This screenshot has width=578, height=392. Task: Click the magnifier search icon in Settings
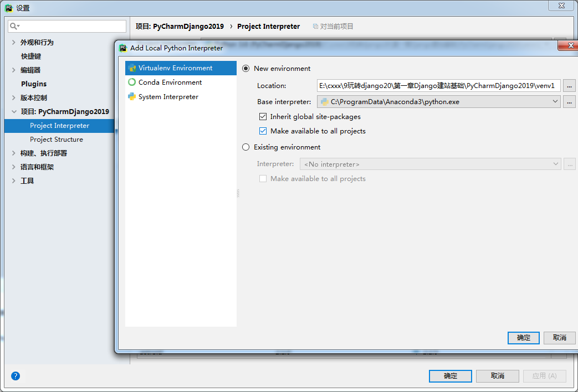pos(14,26)
